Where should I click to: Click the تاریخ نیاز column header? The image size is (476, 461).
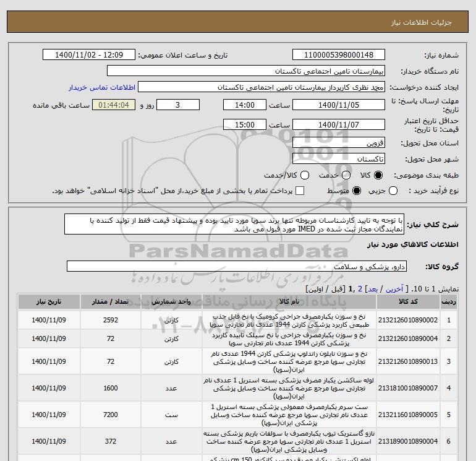point(49,302)
